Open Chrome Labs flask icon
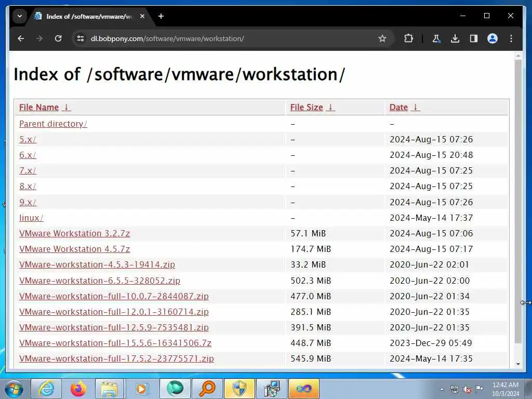 point(436,38)
